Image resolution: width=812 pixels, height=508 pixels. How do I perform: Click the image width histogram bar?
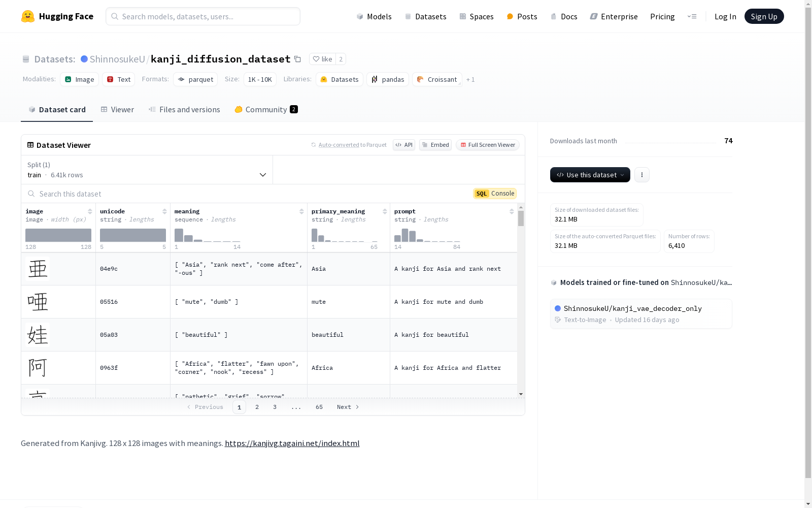tap(58, 235)
